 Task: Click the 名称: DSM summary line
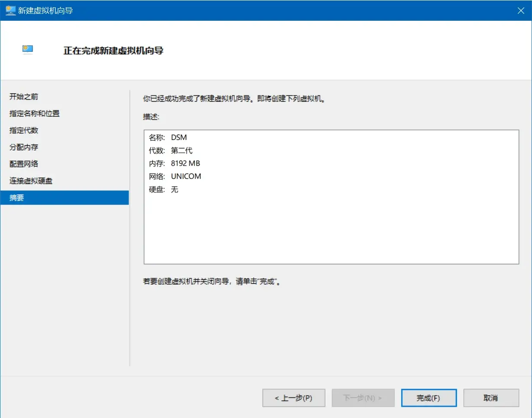tap(168, 138)
